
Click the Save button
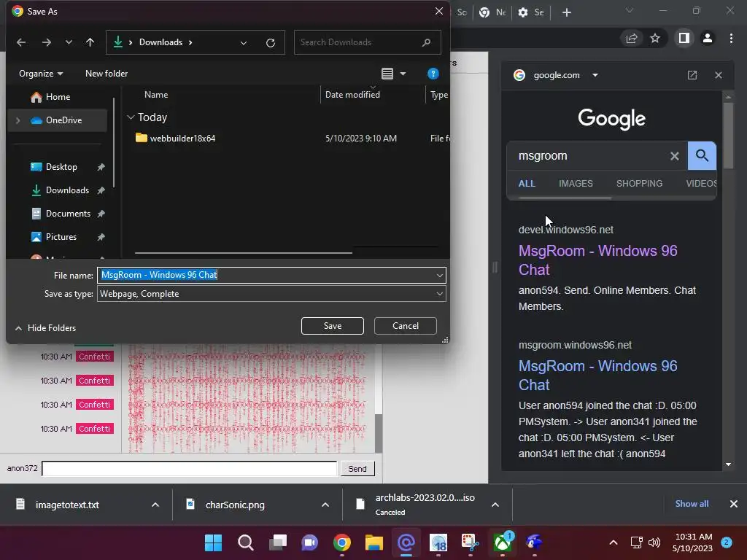(333, 326)
